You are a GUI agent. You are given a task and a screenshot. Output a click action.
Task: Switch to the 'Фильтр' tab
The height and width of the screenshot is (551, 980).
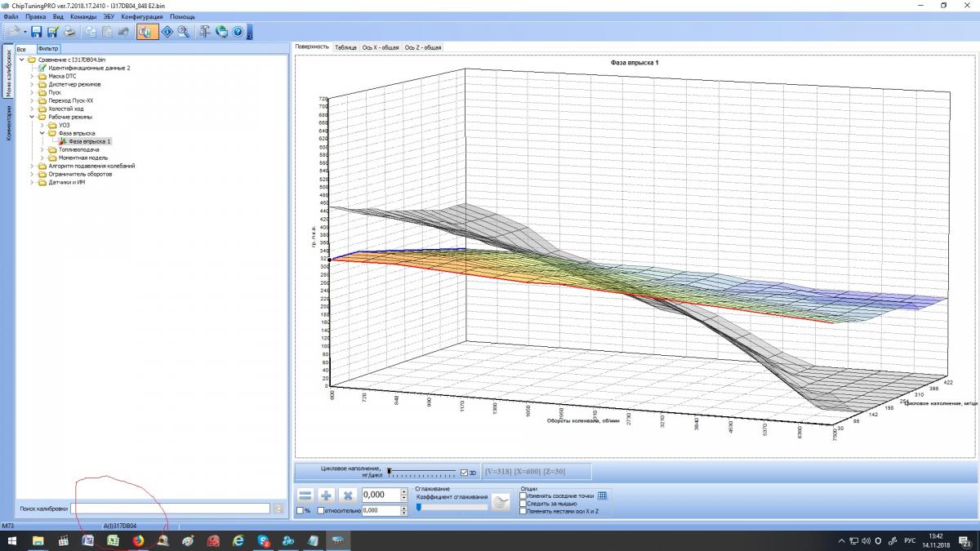[48, 49]
